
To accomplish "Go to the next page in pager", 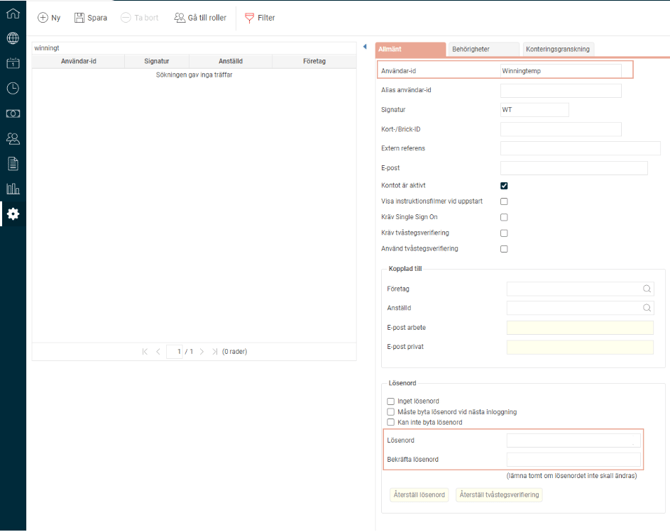I will (x=202, y=352).
